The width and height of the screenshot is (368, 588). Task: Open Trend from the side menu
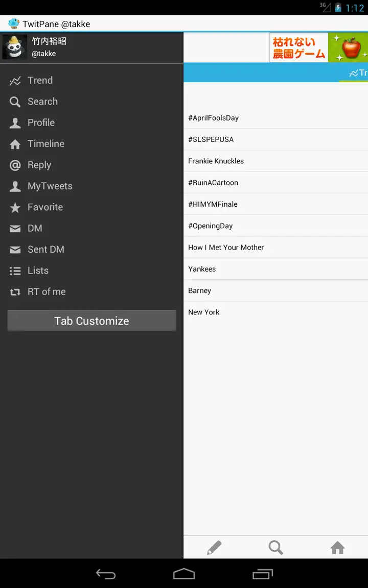91,80
